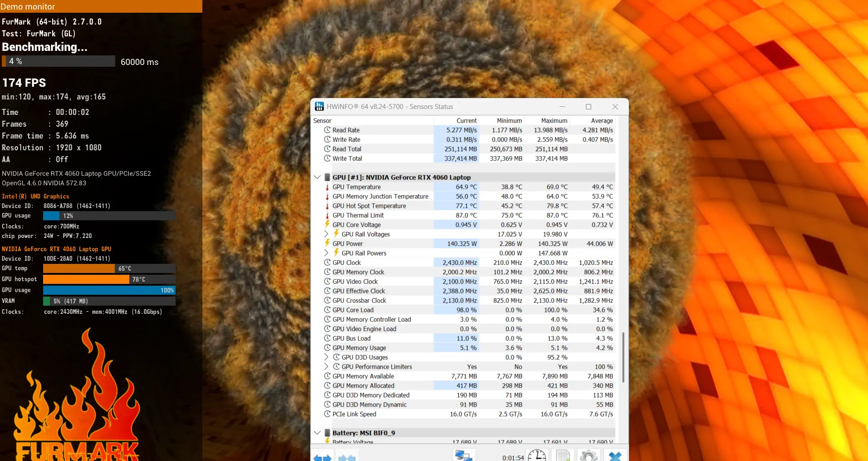The height and width of the screenshot is (461, 868).
Task: Click the GPU hotspot 78°C bar in FurMark
Action: pyautogui.click(x=109, y=279)
